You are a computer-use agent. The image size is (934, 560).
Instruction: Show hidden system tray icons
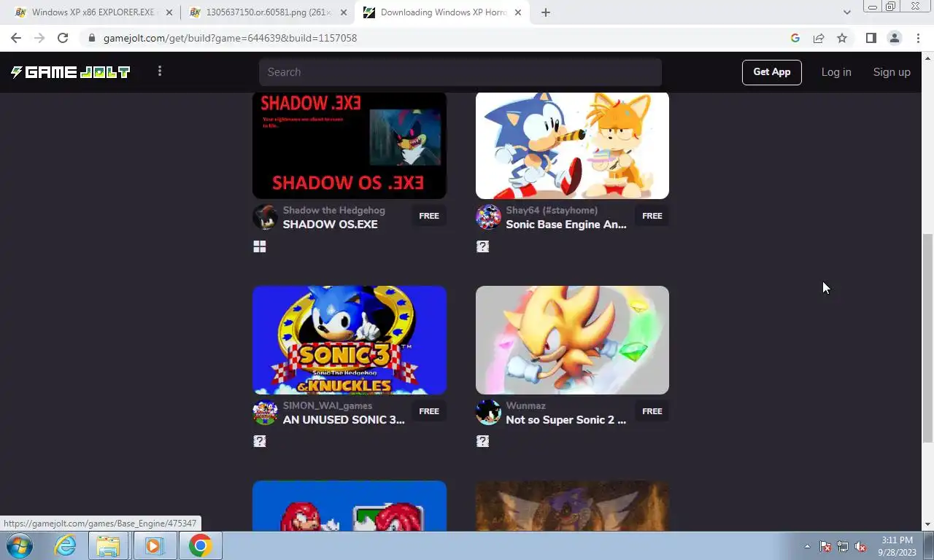point(807,546)
